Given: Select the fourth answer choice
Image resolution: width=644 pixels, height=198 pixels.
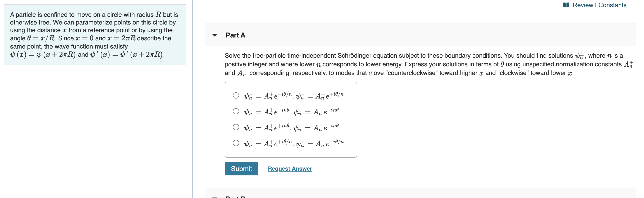Looking at the screenshot, I should [236, 143].
